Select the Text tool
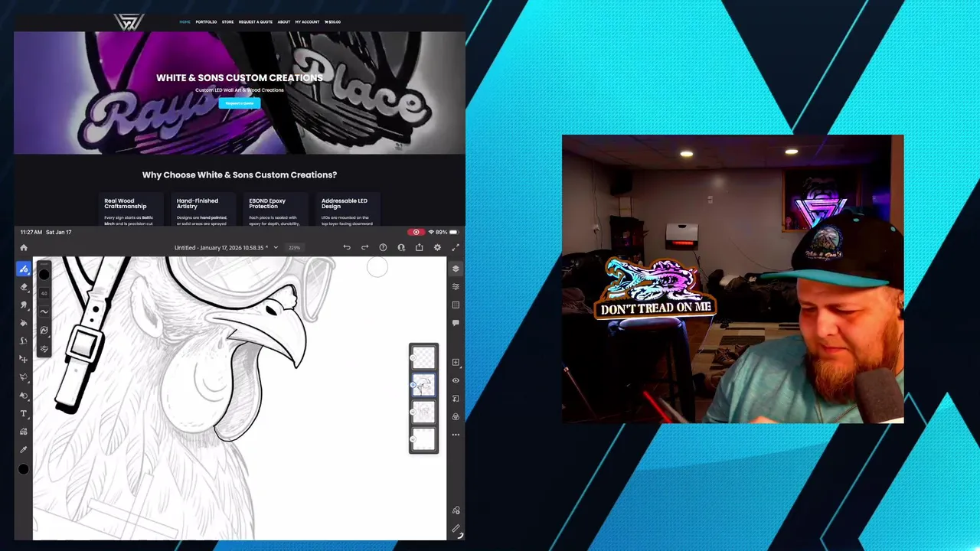Viewport: 980px width, 551px height. [24, 414]
